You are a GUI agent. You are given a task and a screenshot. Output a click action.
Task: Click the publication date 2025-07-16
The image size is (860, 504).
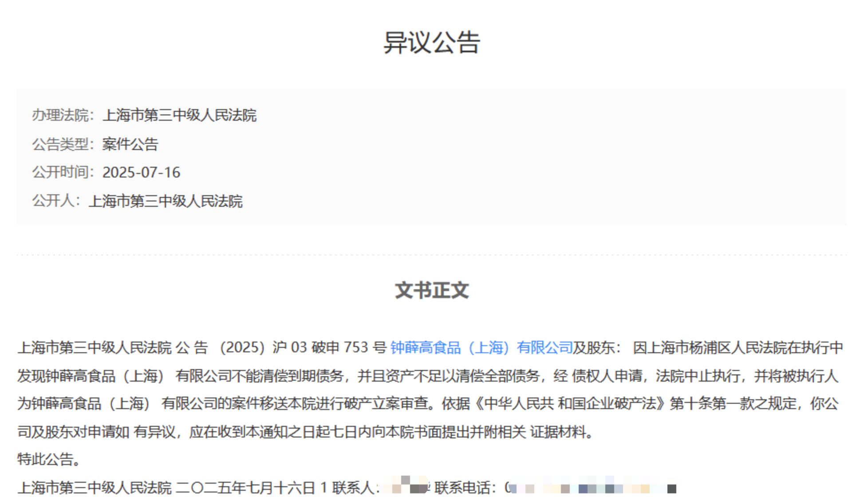pos(141,172)
